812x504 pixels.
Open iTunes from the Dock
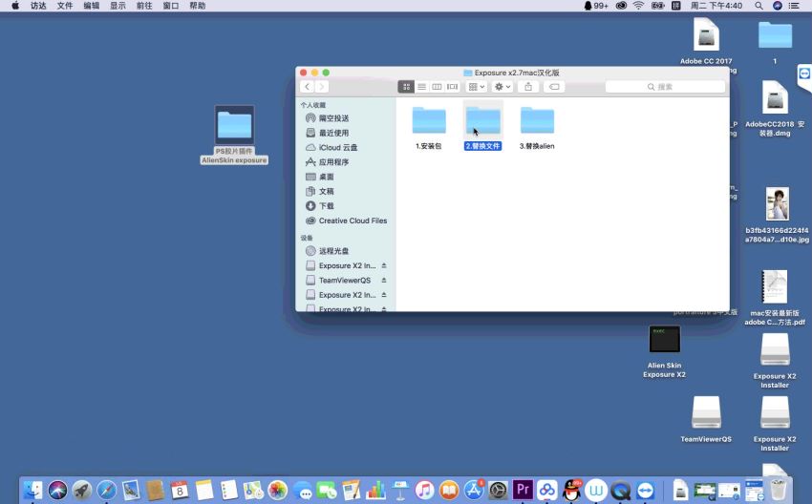[x=424, y=490]
